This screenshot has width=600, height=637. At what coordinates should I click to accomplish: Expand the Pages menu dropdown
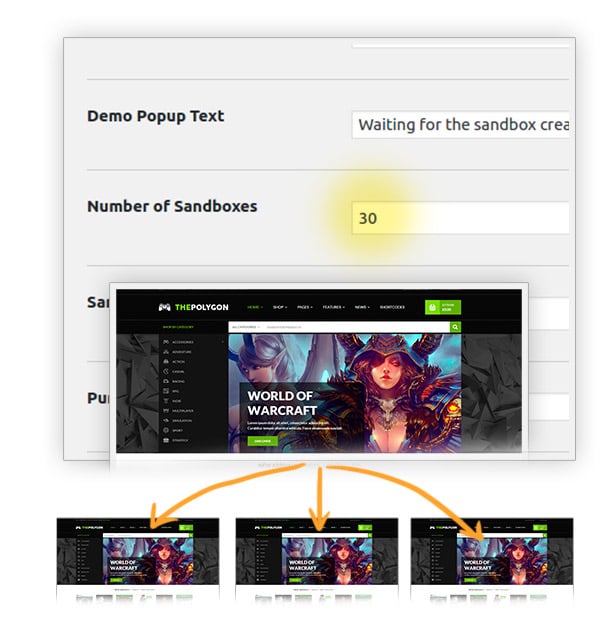(305, 307)
